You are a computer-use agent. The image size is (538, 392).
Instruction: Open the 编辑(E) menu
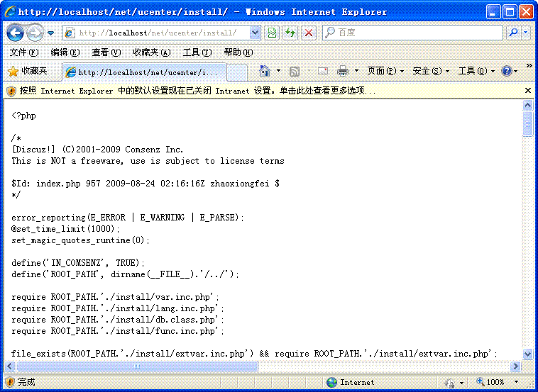click(x=65, y=52)
